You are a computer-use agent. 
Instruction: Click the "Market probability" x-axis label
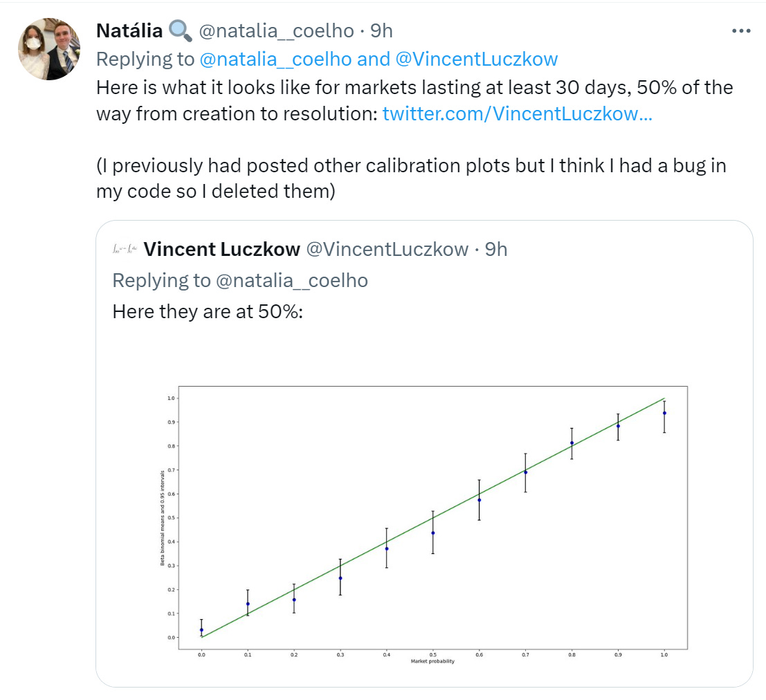[432, 661]
